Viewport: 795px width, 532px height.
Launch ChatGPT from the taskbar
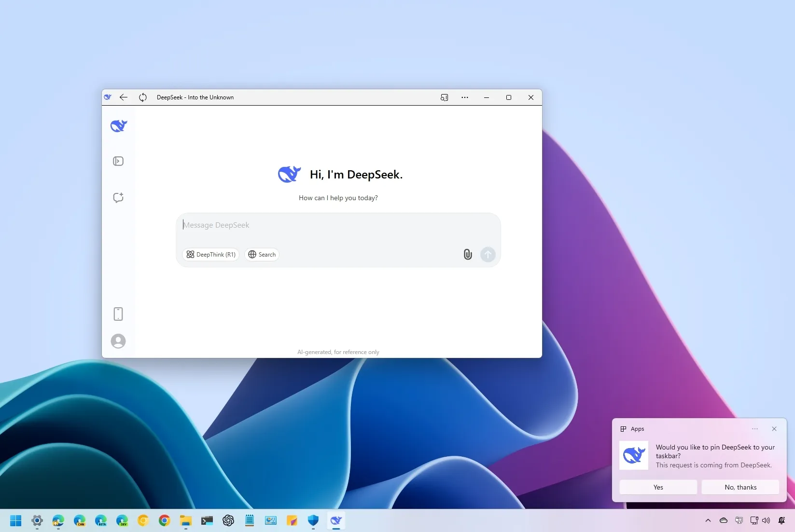(x=228, y=521)
